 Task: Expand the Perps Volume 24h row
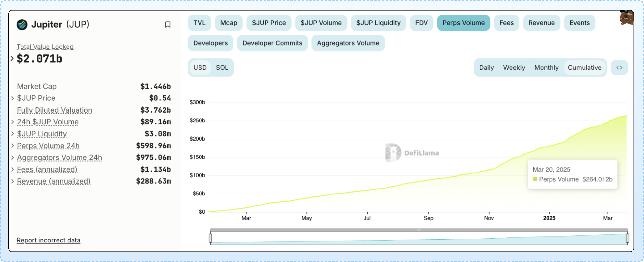click(12, 146)
